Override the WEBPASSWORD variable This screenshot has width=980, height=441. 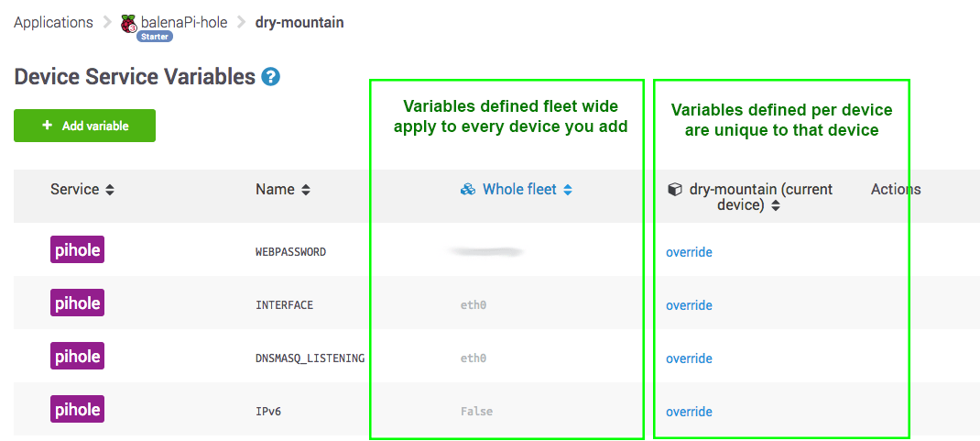coord(689,252)
